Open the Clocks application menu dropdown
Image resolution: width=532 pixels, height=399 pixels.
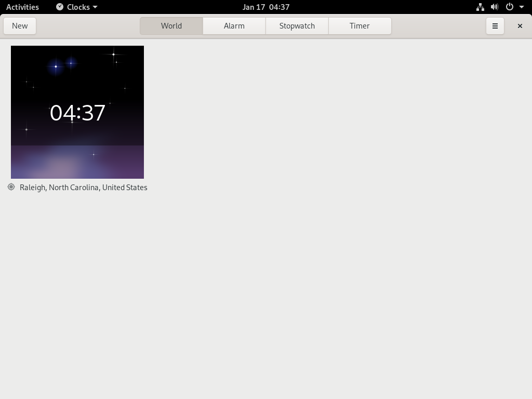pyautogui.click(x=77, y=7)
